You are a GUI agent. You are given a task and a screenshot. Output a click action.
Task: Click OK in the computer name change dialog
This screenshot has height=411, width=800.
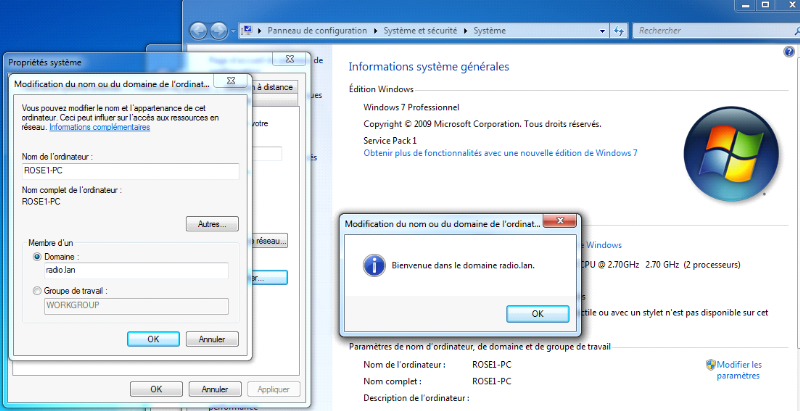(153, 339)
